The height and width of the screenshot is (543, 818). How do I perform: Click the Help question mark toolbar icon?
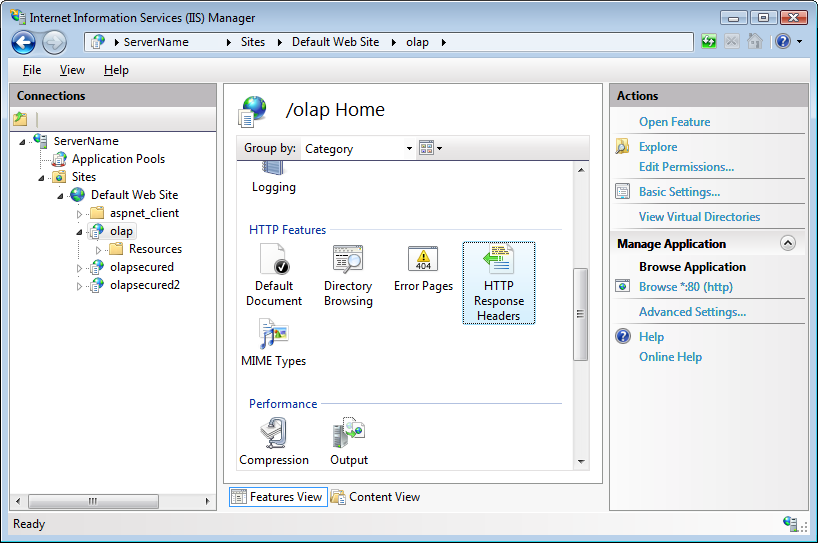tap(782, 42)
